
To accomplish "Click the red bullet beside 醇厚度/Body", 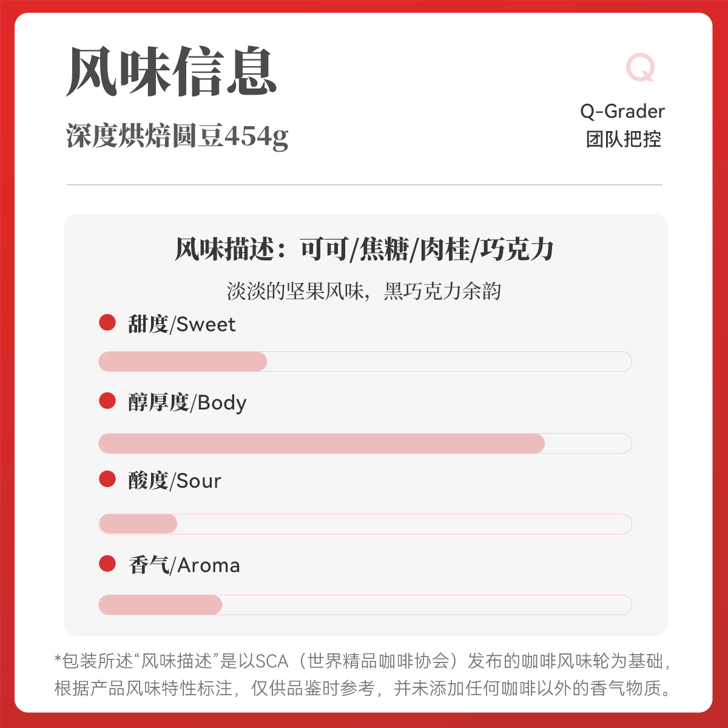I will click(x=107, y=400).
